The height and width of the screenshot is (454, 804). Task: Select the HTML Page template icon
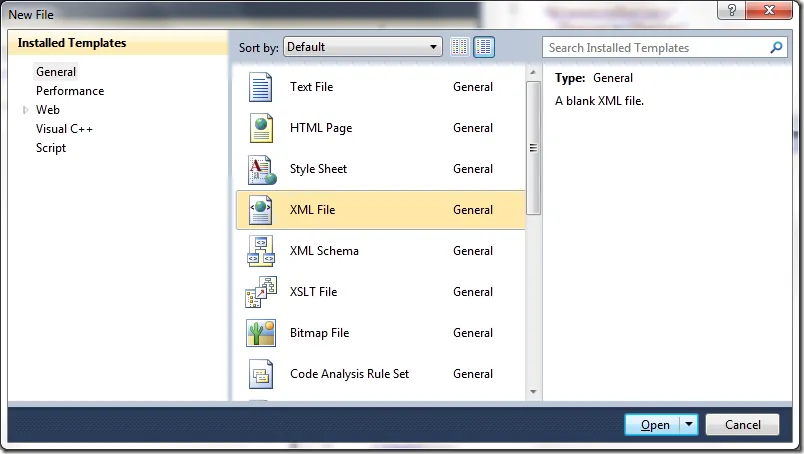(261, 128)
